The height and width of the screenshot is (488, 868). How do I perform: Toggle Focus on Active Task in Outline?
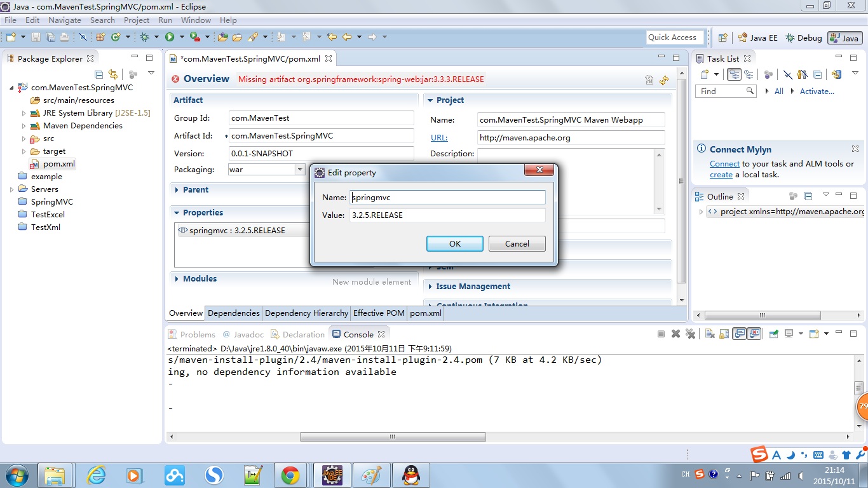click(793, 196)
